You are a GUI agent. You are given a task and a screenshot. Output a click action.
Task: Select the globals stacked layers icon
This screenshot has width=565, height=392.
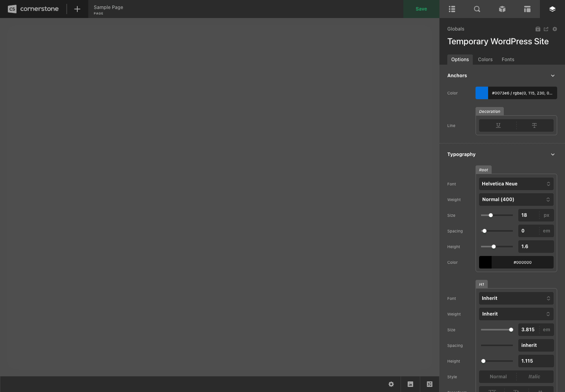[552, 9]
